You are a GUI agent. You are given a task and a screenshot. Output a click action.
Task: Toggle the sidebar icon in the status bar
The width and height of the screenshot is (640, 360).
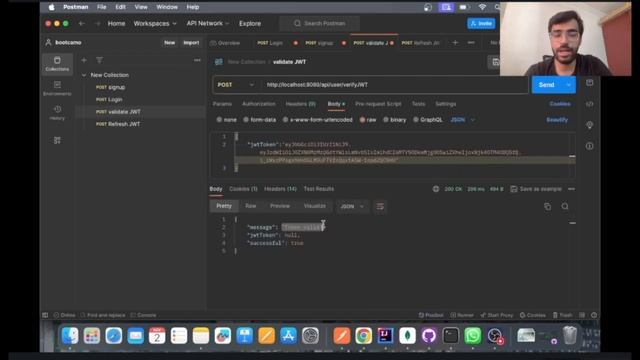45,315
